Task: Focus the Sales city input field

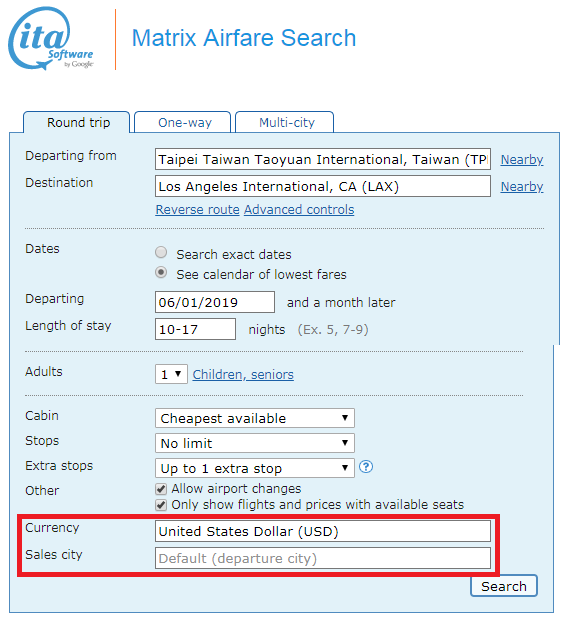Action: (323, 558)
